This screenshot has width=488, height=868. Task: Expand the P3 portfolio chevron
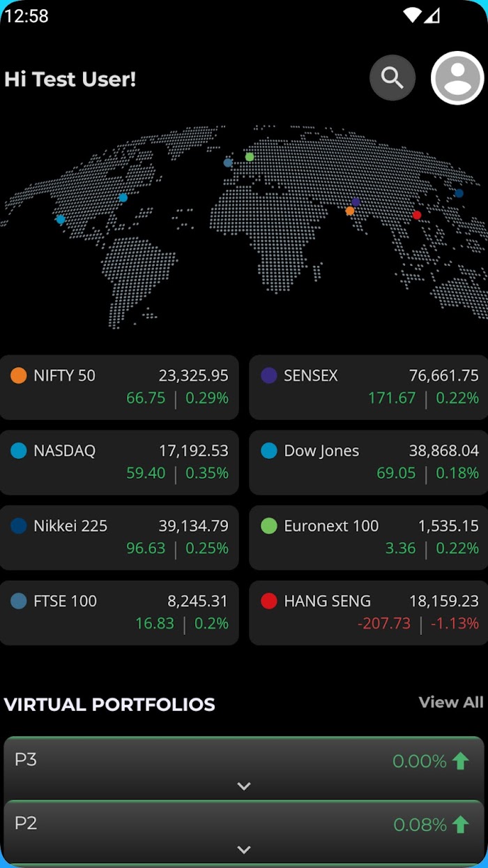pyautogui.click(x=244, y=786)
